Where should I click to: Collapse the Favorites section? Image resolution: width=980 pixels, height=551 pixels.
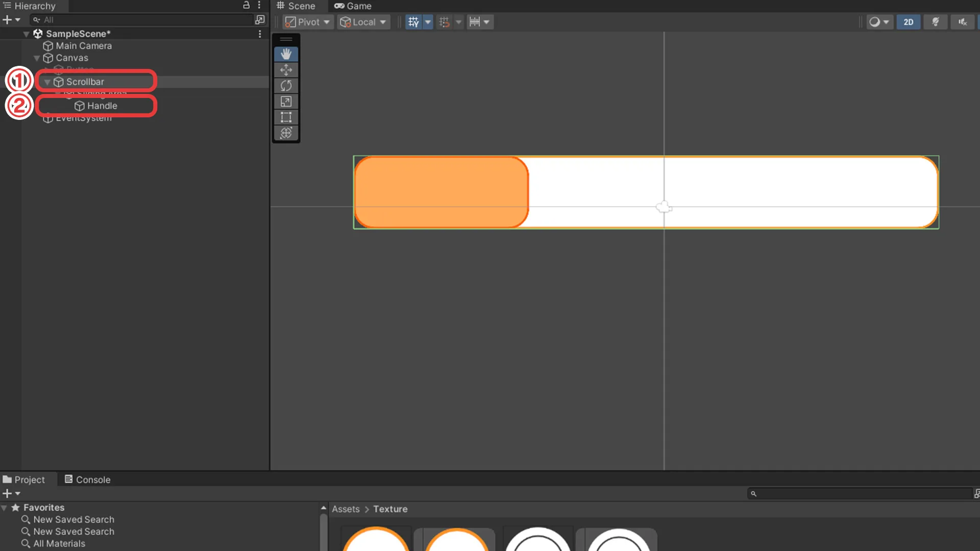(4, 508)
